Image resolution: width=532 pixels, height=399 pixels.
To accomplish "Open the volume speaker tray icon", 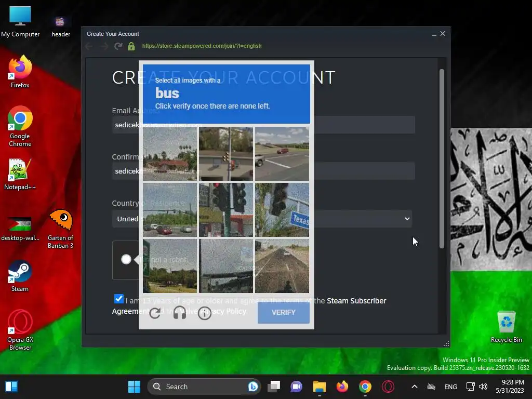I will pos(483,387).
